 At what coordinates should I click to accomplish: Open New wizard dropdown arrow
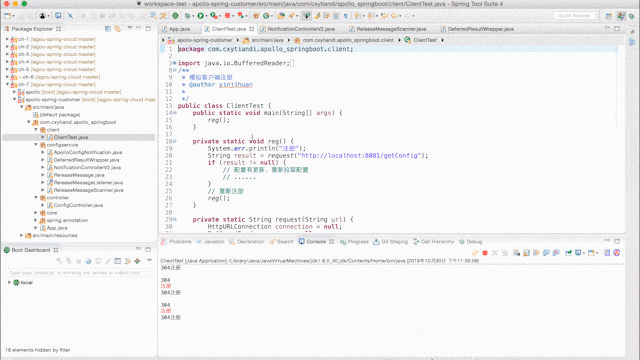coord(13,16)
